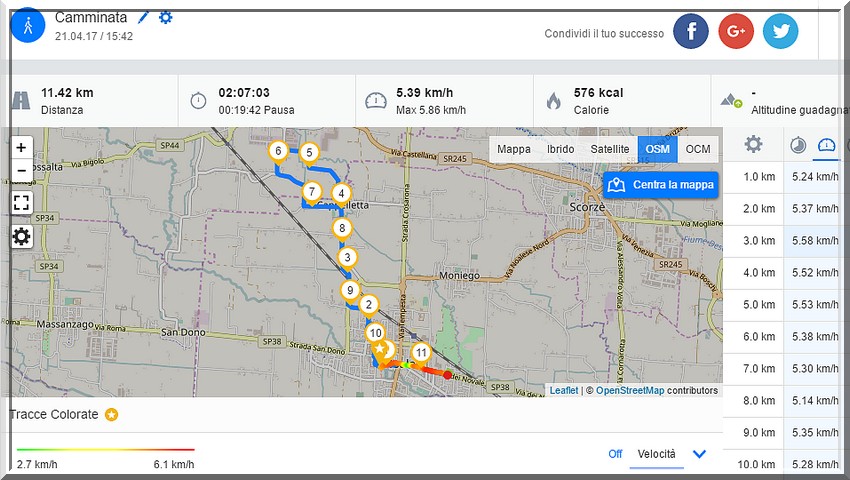Click the Camminata activity title

pos(91,17)
